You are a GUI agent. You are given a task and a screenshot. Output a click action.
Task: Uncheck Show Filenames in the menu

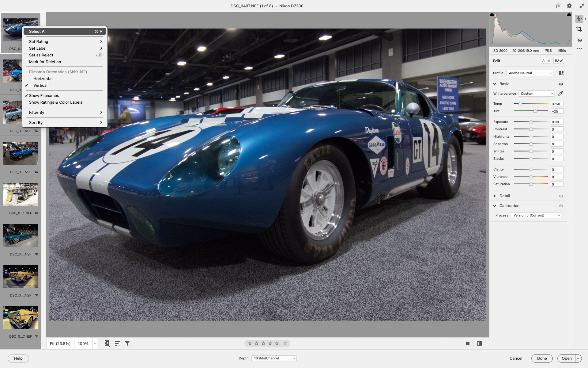tap(44, 95)
